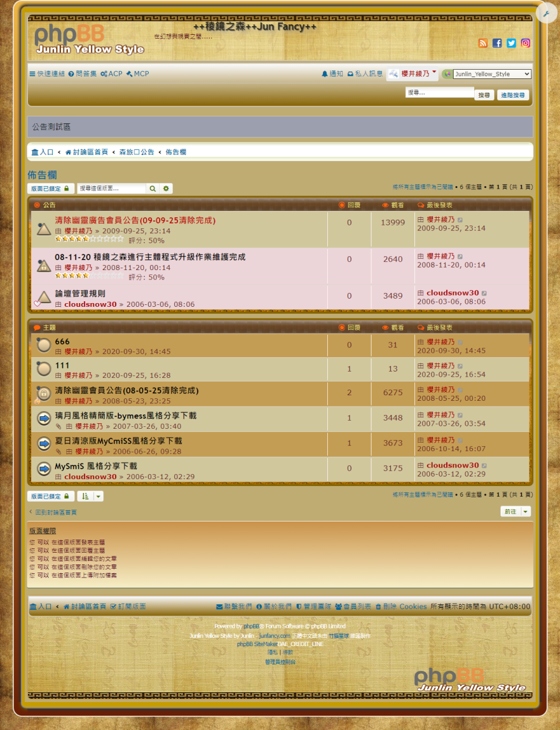Screen dimensions: 560x730
Task: Open the Twitter link icon
Action: click(511, 43)
